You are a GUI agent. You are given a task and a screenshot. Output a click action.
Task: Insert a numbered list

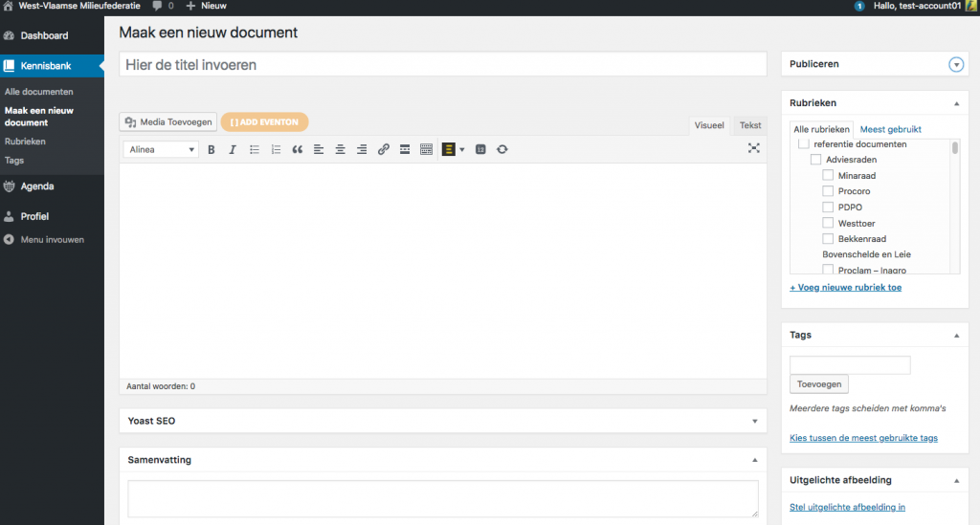276,150
